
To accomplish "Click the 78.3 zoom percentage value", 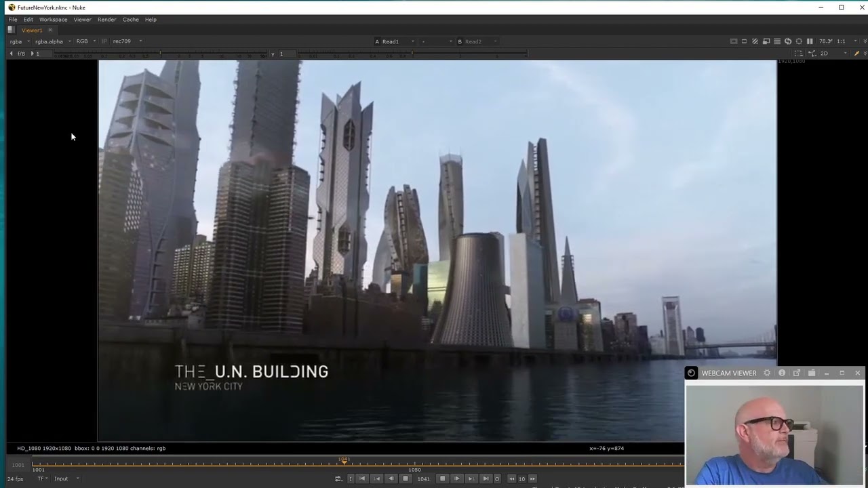I will (x=826, y=41).
